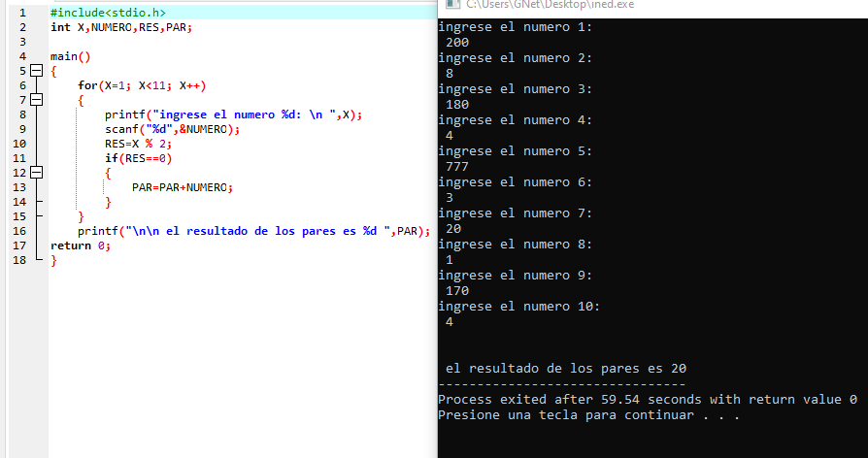The height and width of the screenshot is (458, 868).
Task: Click the console input value 8
Action: pos(450,74)
